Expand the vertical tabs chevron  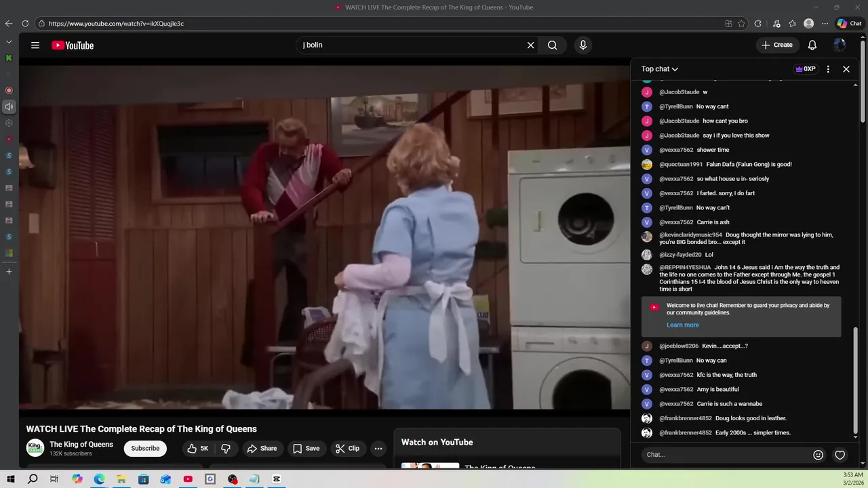tap(9, 42)
